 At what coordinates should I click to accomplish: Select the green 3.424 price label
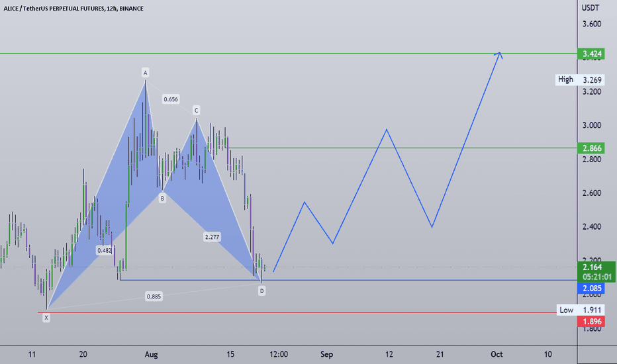pos(591,54)
